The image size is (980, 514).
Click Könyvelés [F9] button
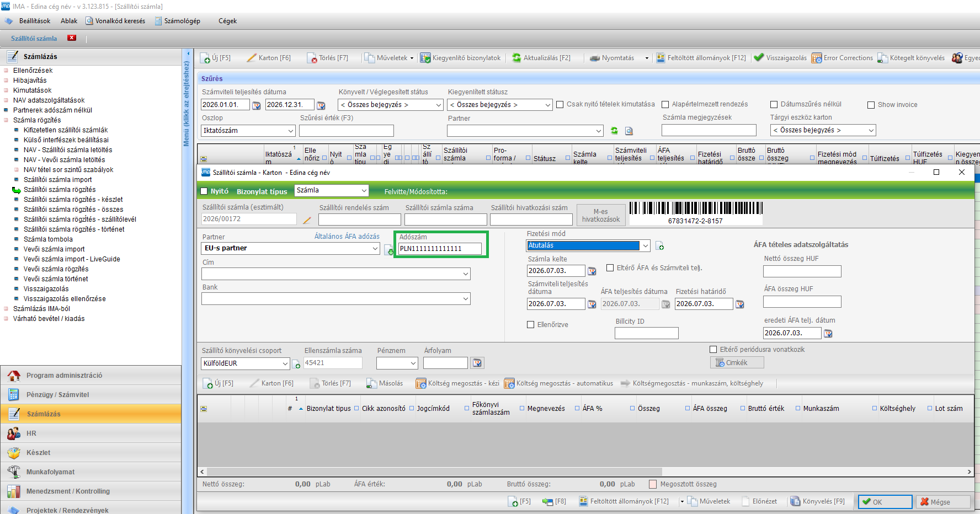[x=818, y=501]
